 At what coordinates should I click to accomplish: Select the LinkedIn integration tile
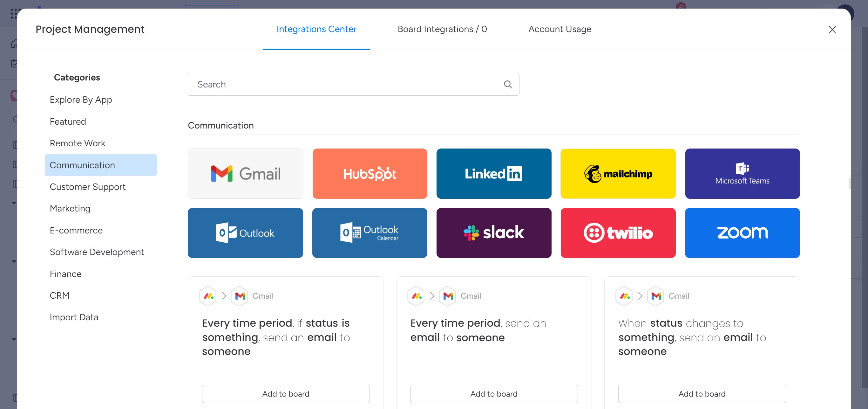[494, 174]
